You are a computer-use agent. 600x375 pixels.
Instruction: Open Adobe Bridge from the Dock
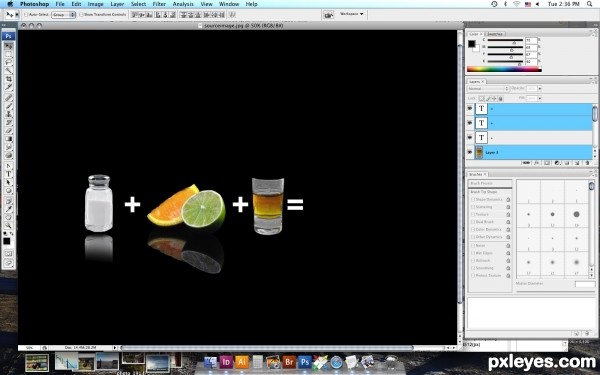click(289, 362)
